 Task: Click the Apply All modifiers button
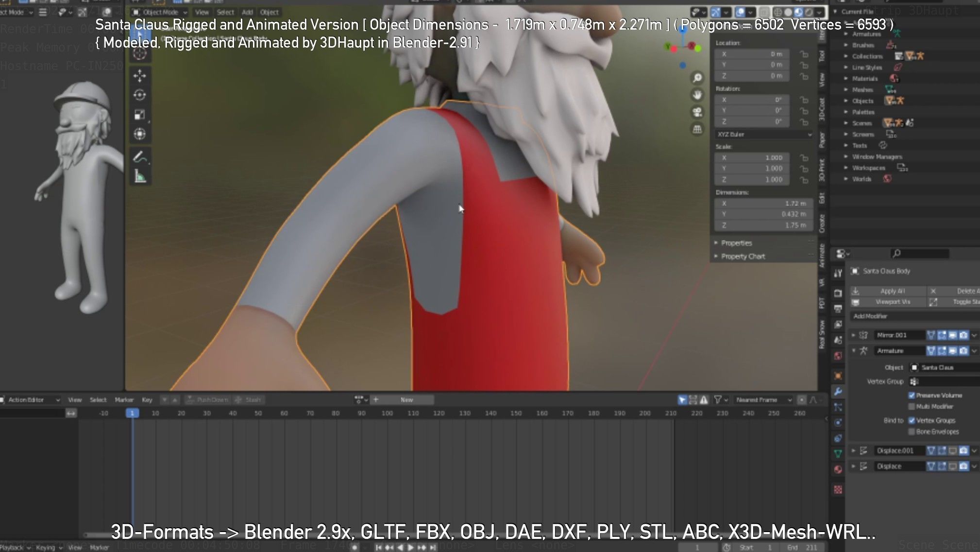(x=888, y=291)
